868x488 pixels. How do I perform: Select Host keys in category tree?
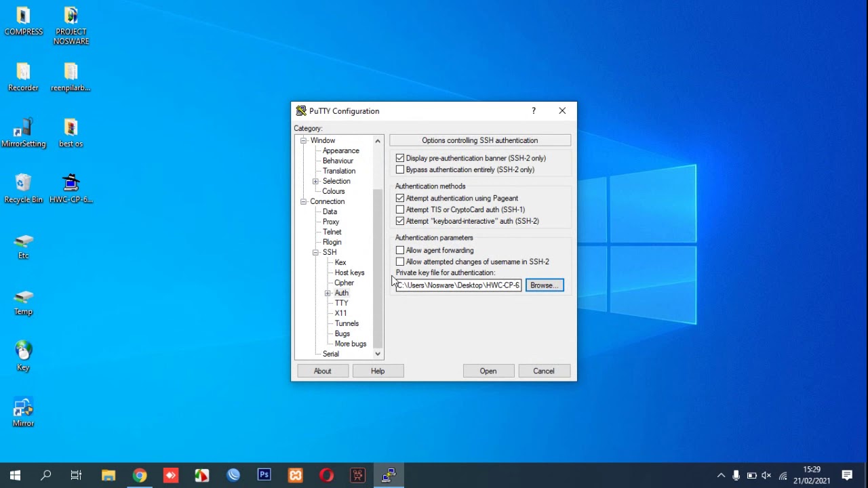(x=349, y=272)
